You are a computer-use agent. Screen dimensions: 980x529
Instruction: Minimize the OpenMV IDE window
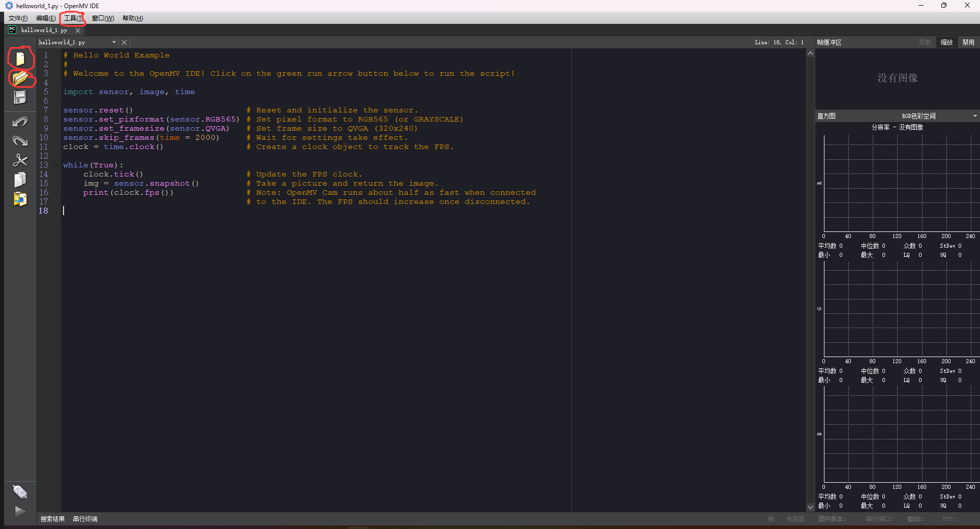[x=921, y=6]
